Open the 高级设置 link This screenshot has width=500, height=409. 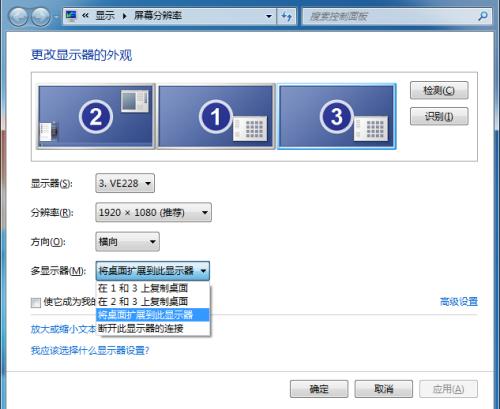459,302
